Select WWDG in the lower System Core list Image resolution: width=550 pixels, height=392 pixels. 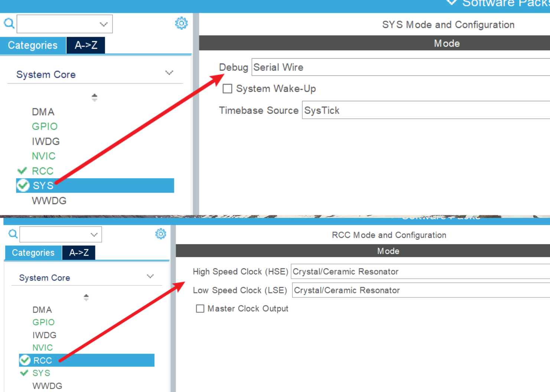(47, 386)
